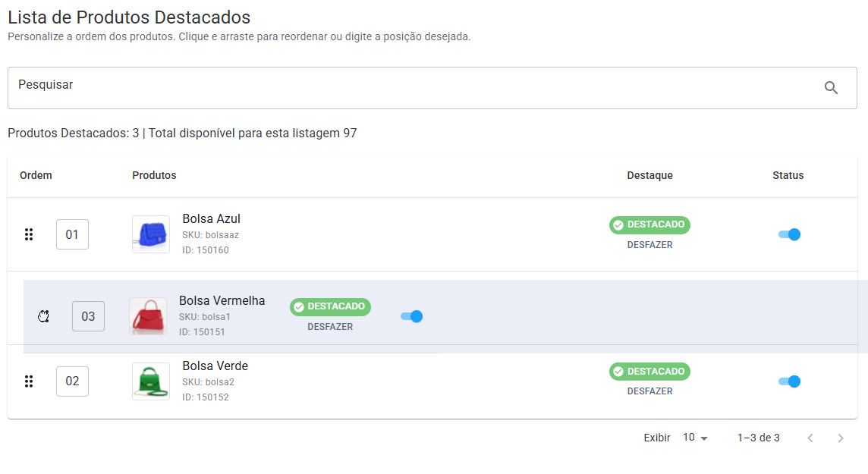
Task: Go to next page arrow
Action: pos(841,438)
